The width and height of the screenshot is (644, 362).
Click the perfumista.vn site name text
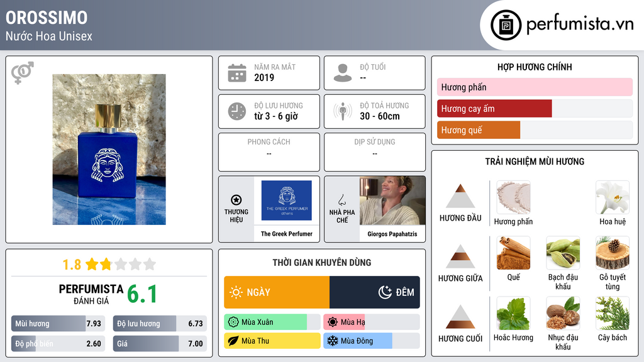point(580,24)
